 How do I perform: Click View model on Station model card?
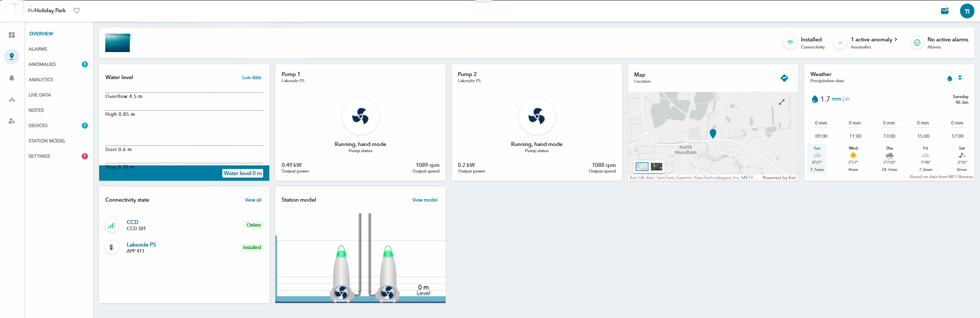pos(425,200)
